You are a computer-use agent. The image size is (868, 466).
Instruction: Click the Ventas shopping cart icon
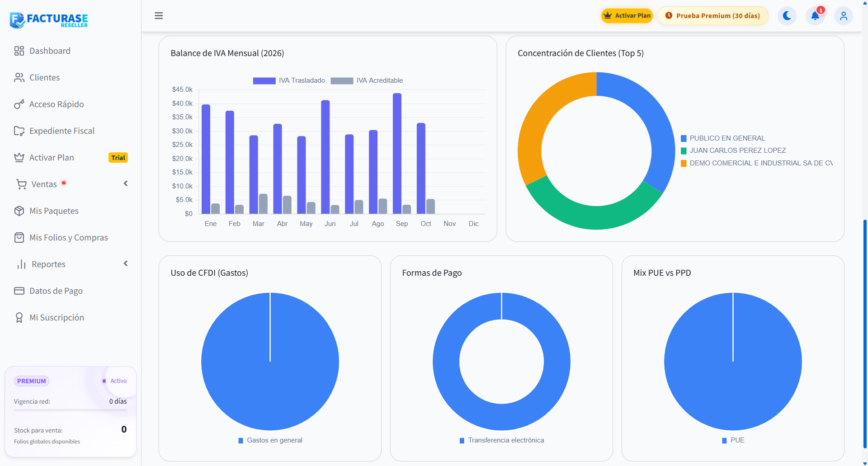21,184
